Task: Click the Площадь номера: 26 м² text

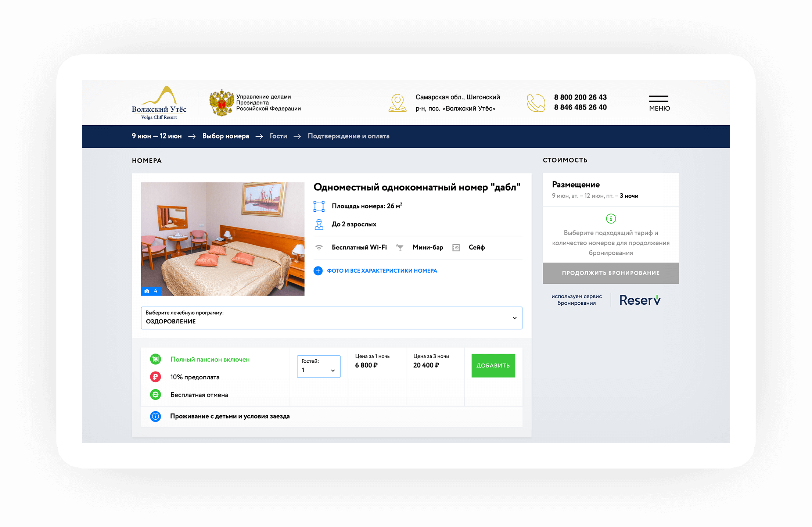Action: click(x=367, y=206)
